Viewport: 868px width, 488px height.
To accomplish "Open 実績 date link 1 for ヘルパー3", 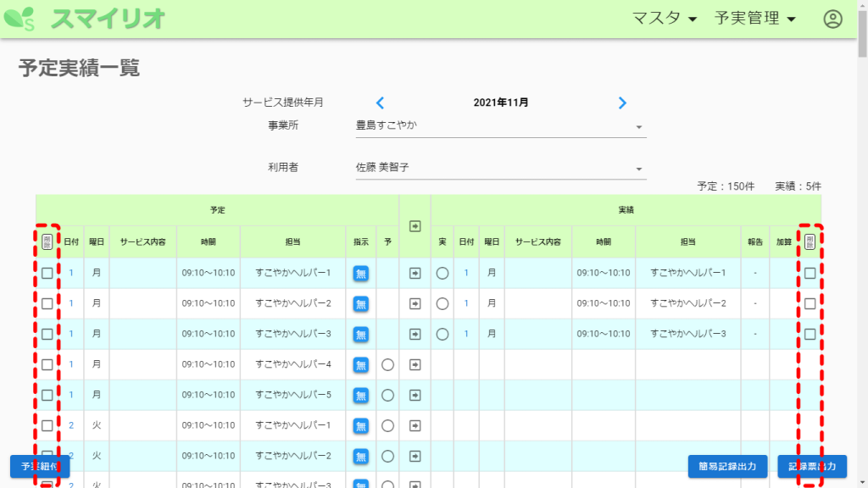I will click(466, 334).
